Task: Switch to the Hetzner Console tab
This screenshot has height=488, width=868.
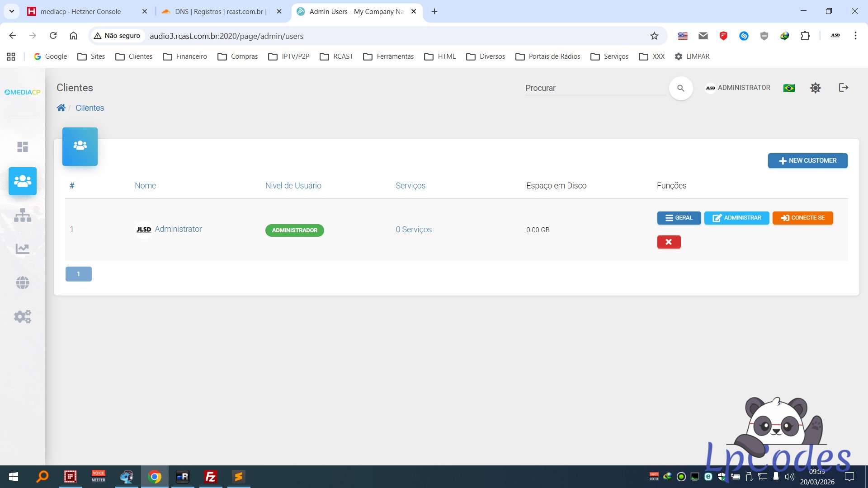Action: pyautogui.click(x=80, y=11)
